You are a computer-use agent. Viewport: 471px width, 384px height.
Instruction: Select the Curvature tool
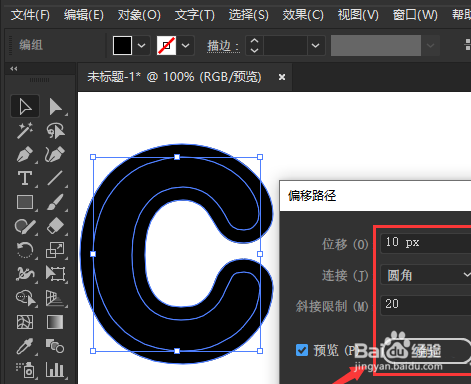pyautogui.click(x=55, y=154)
